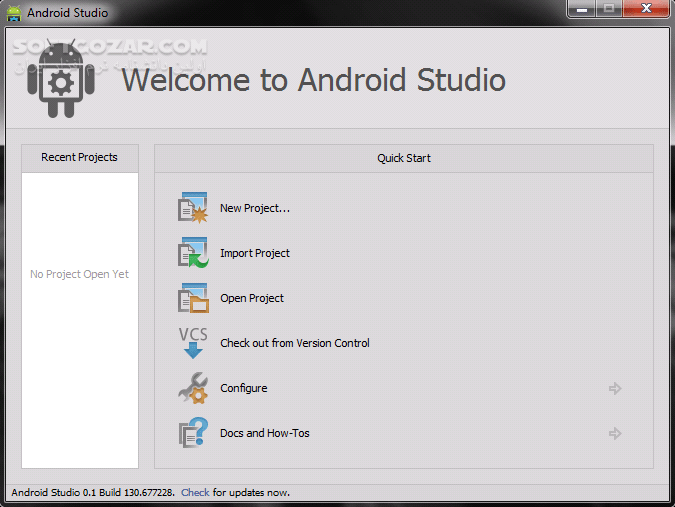
Task: Choose Check out from Version Control
Action: [295, 343]
